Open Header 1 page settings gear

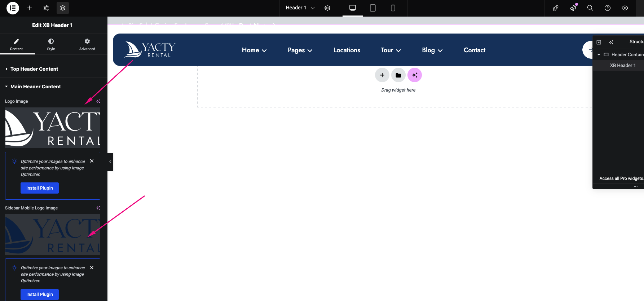(x=327, y=8)
